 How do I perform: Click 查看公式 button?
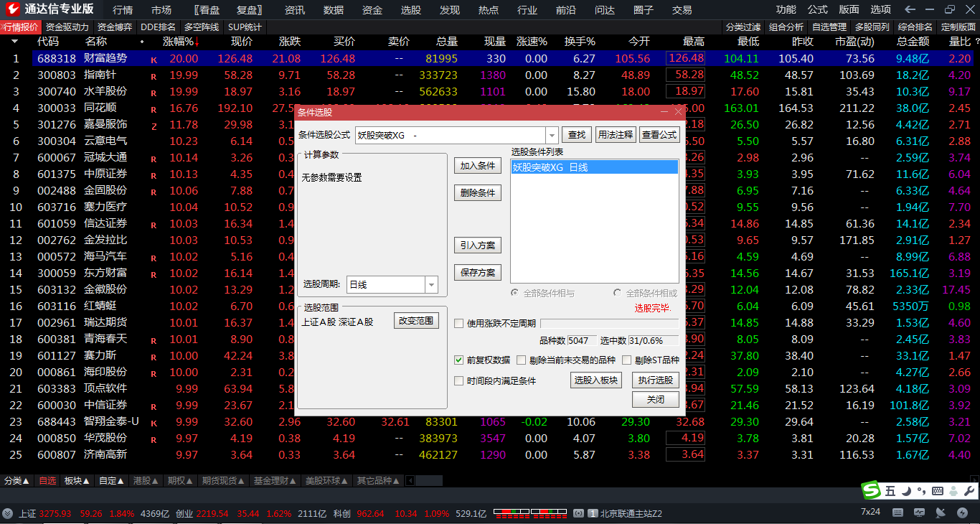coord(659,134)
